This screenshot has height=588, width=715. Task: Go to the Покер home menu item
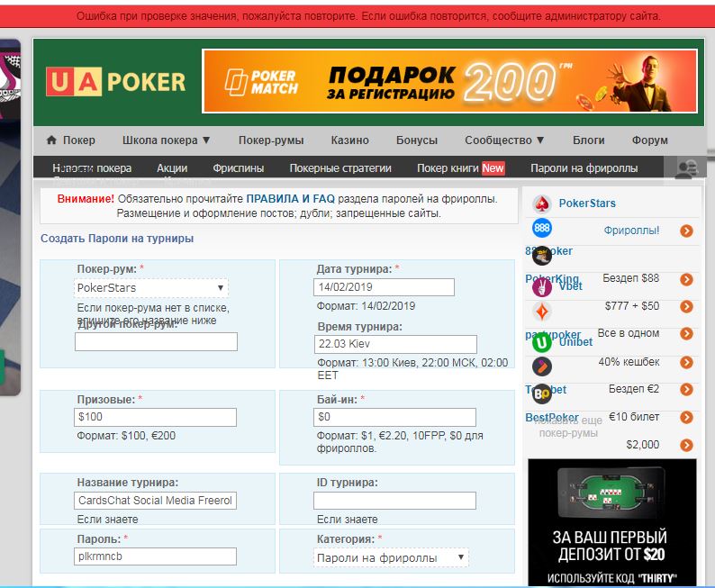click(x=79, y=140)
